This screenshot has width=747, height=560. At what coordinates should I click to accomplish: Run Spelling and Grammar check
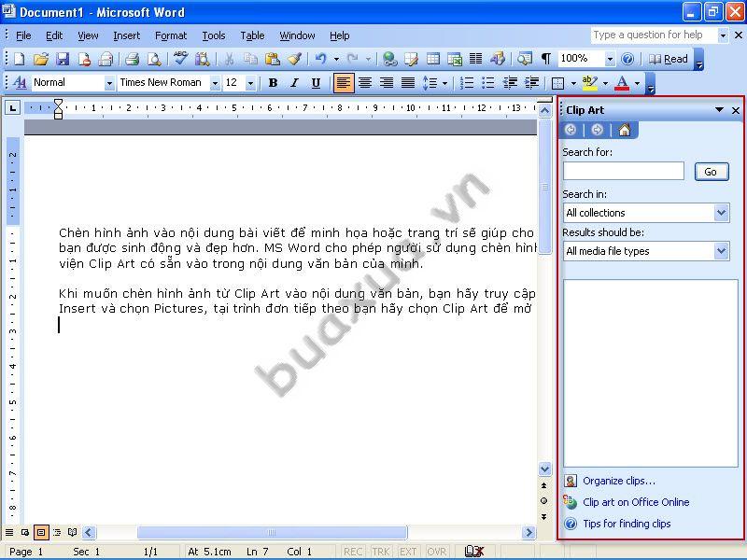pos(180,59)
